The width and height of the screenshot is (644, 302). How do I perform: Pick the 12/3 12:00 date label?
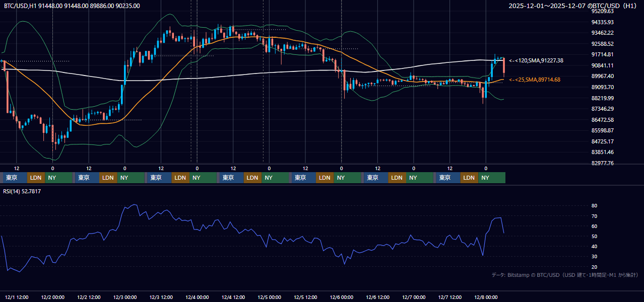click(x=161, y=297)
